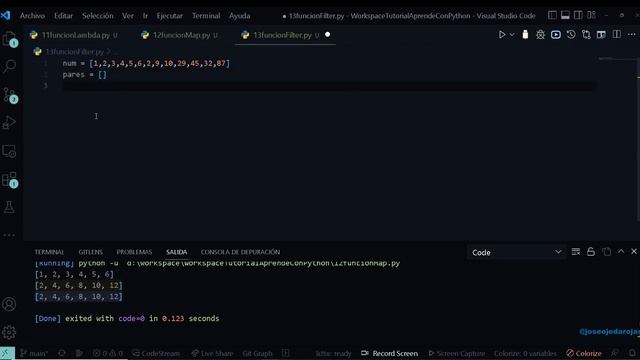Open the Ver menu

[128, 16]
